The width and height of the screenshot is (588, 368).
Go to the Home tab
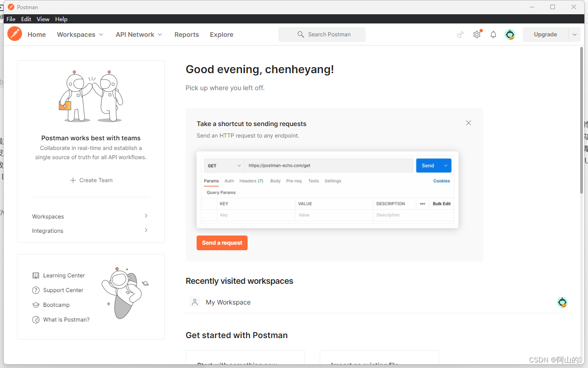click(37, 34)
